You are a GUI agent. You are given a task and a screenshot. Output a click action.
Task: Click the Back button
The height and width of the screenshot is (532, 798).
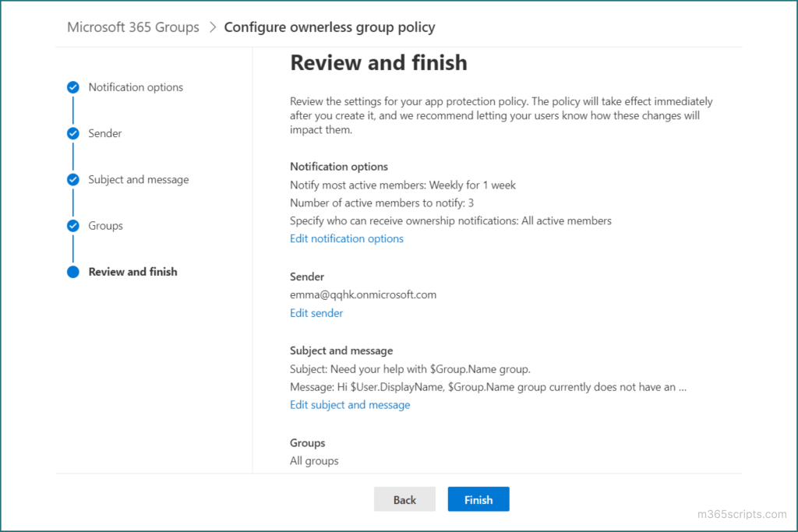[x=404, y=499]
